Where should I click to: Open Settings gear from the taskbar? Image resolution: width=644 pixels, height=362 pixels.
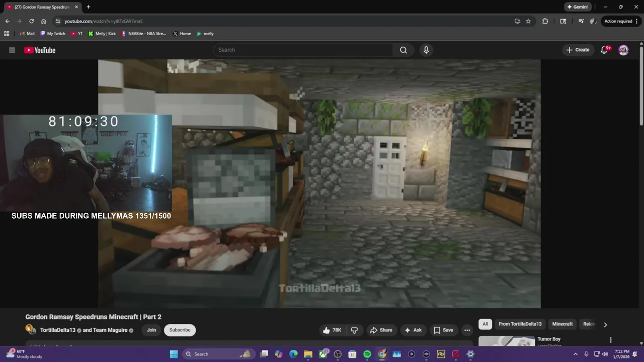[470, 354]
